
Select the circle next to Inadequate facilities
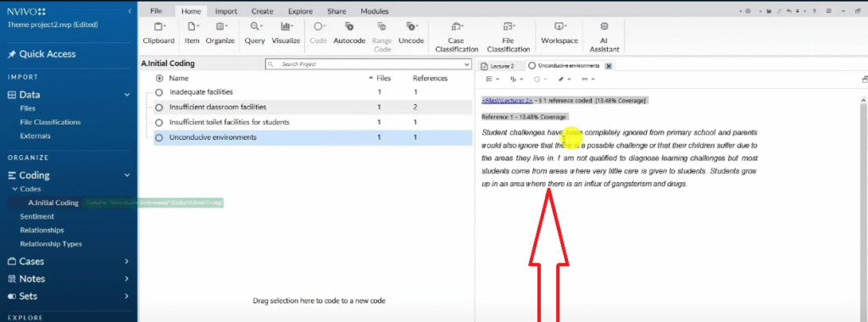(159, 92)
